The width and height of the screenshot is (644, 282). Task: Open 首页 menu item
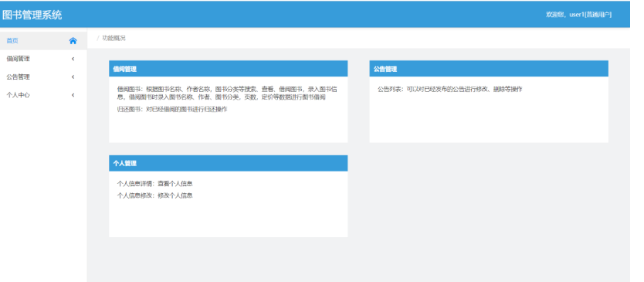pyautogui.click(x=43, y=41)
